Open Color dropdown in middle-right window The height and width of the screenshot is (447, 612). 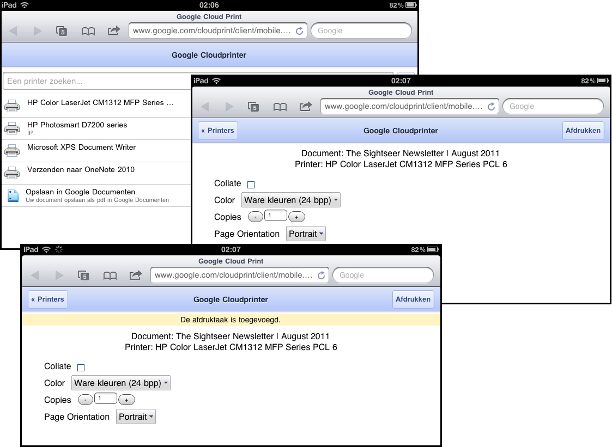(x=291, y=200)
